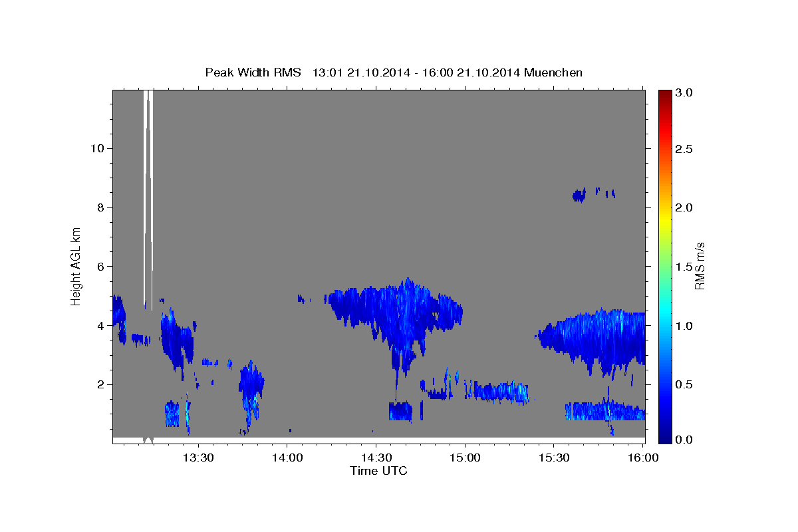Click the colorbar value 0.0
798x532 pixels.
(x=684, y=440)
